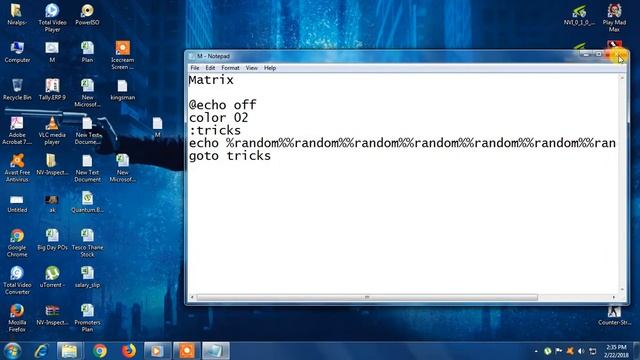Select the Tesco Thane Stock icon
This screenshot has height=360, width=640.
point(87,242)
